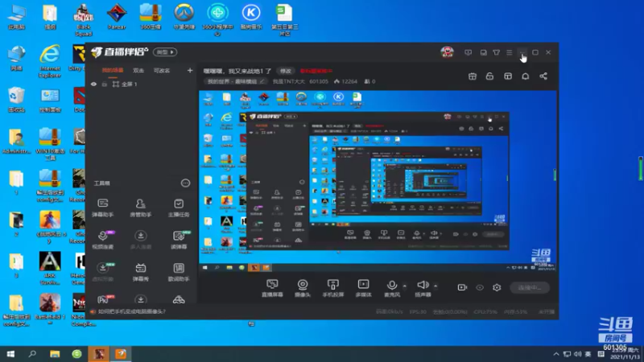Open the 读弹幕 tool
The image size is (644, 362).
(x=179, y=239)
